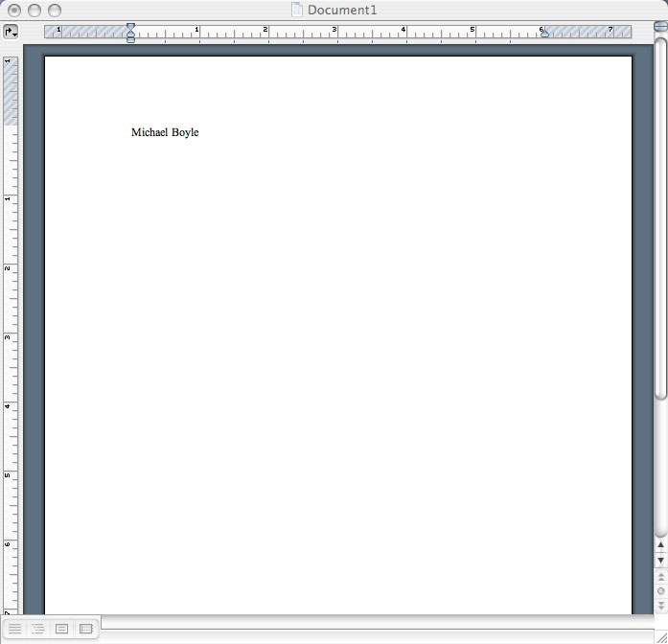Zoom the Document1 window with green button
Image resolution: width=668 pixels, height=644 pixels.
tap(54, 11)
